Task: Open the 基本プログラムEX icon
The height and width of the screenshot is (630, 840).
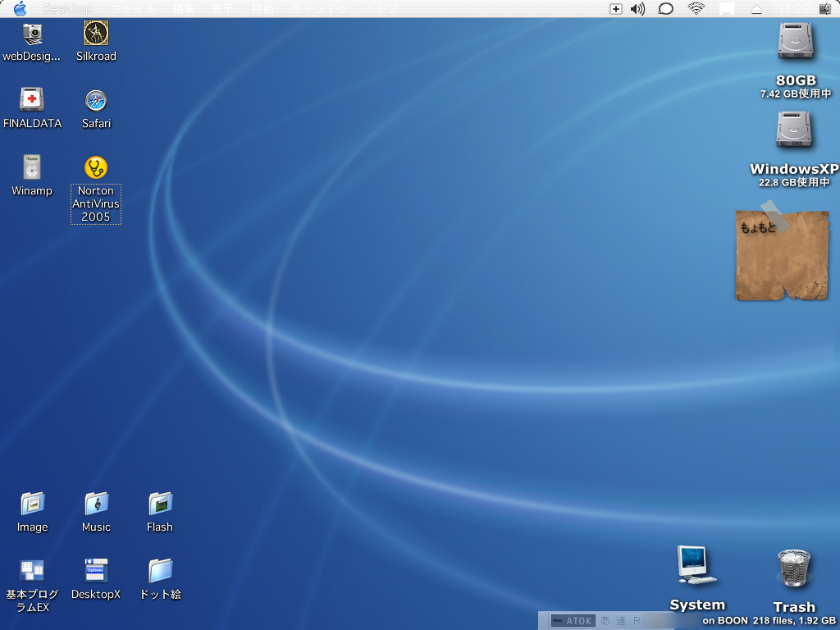Action: click(32, 571)
